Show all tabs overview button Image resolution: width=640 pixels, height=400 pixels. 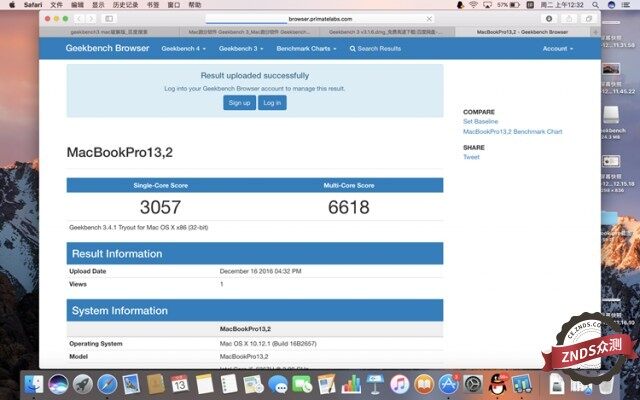point(589,18)
